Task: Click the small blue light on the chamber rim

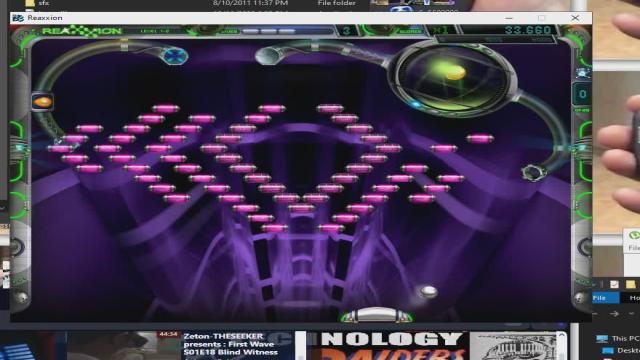Action: coord(416,104)
